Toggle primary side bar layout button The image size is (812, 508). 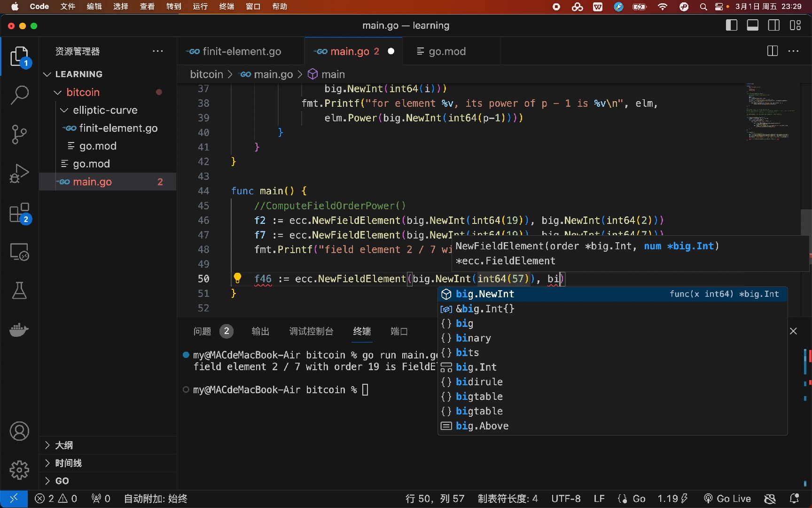coord(732,25)
